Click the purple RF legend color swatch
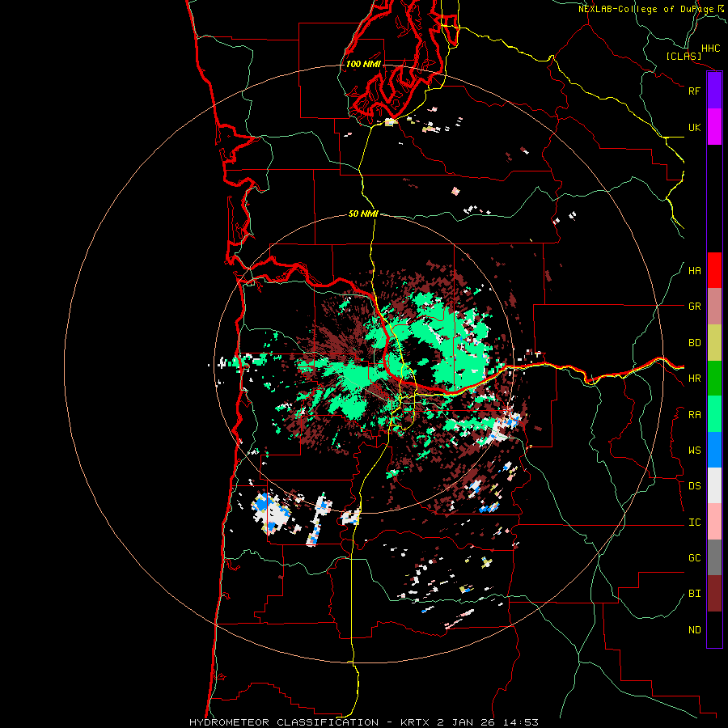This screenshot has width=728, height=728. 714,91
